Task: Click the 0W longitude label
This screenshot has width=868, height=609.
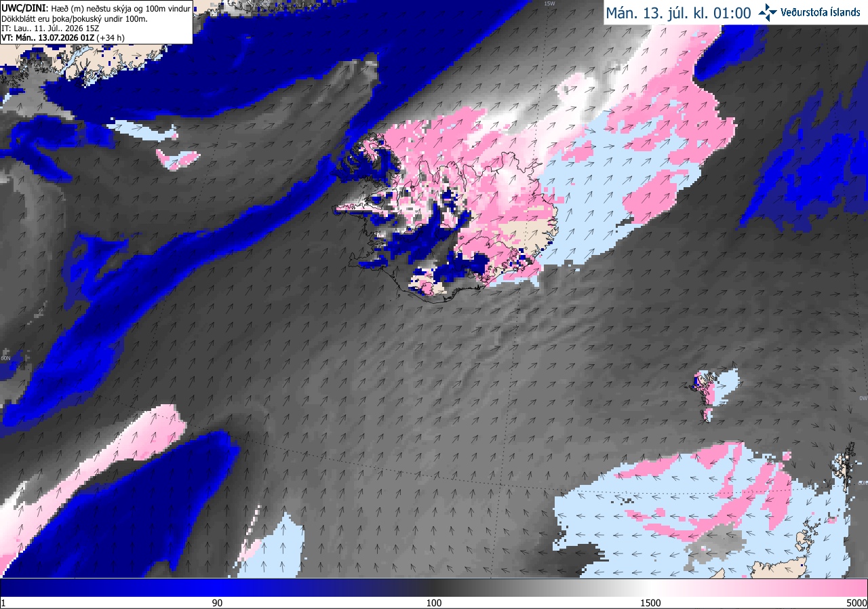Action: click(x=863, y=398)
